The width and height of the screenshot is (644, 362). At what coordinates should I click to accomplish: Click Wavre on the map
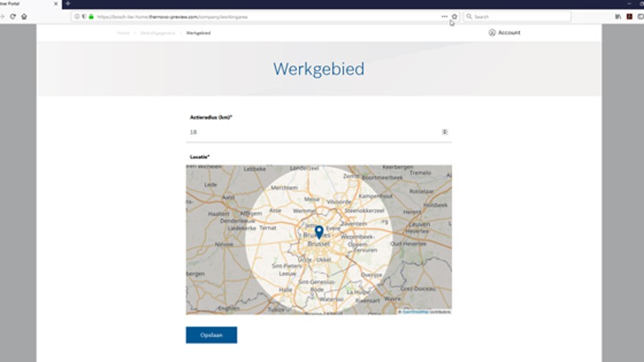[x=393, y=299]
